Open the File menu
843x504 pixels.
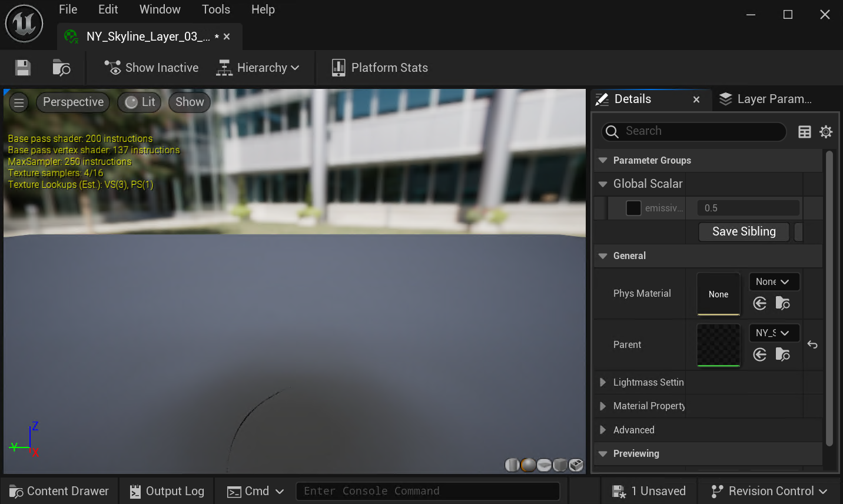pyautogui.click(x=68, y=9)
